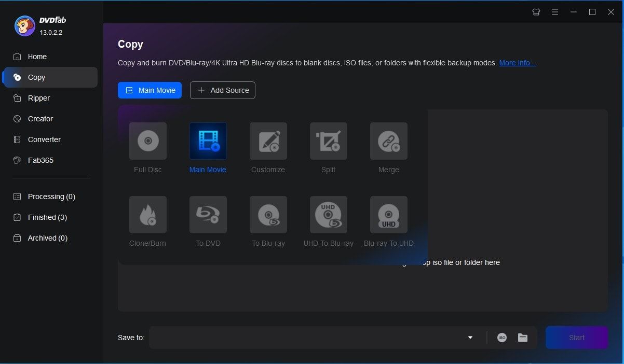Image resolution: width=624 pixels, height=364 pixels.
Task: Select the Blu-ray To UHD mode
Action: pos(389,215)
